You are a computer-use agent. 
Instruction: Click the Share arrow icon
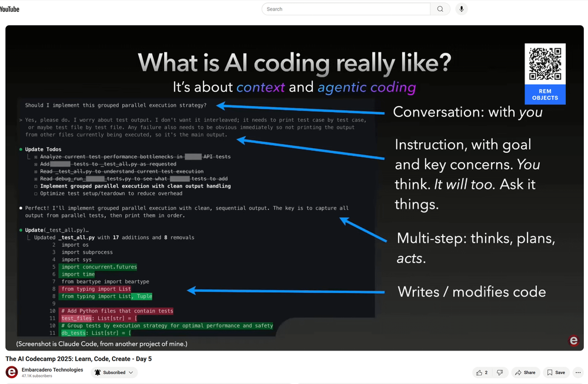517,372
